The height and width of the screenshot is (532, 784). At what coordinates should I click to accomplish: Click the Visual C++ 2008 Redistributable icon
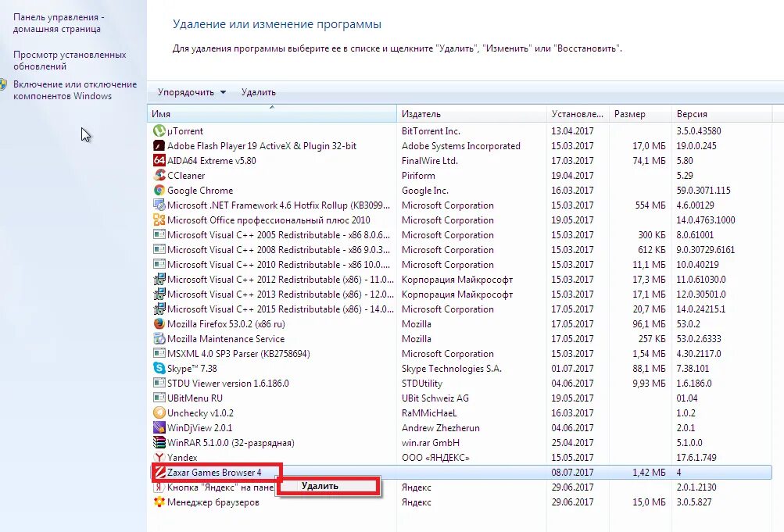click(x=159, y=250)
